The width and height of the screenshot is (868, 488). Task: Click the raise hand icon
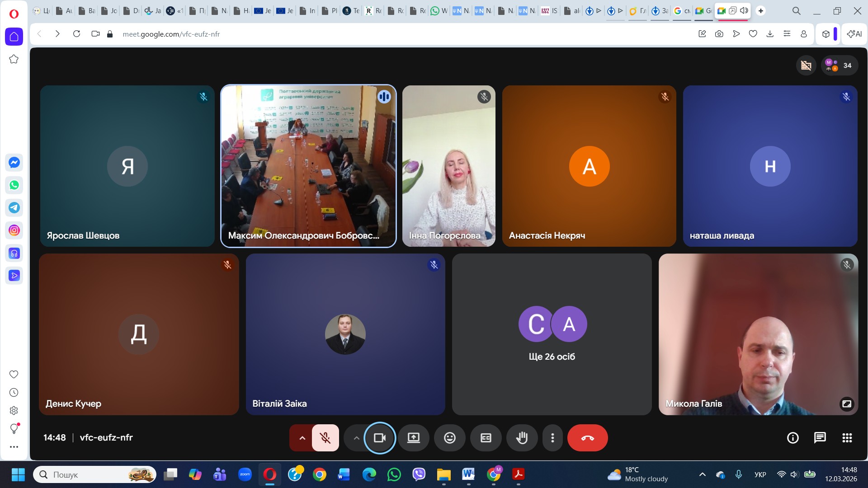[522, 438]
